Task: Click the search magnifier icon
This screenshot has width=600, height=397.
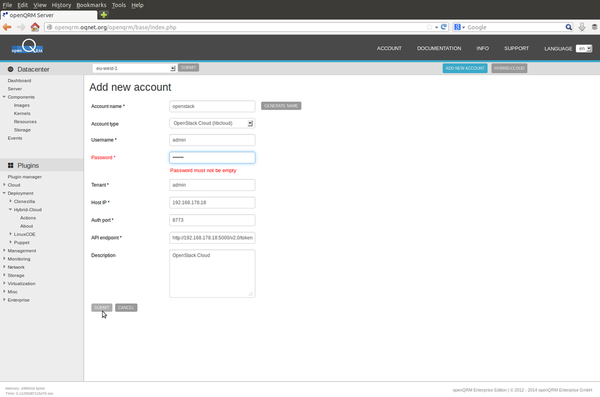Action: pos(569,27)
